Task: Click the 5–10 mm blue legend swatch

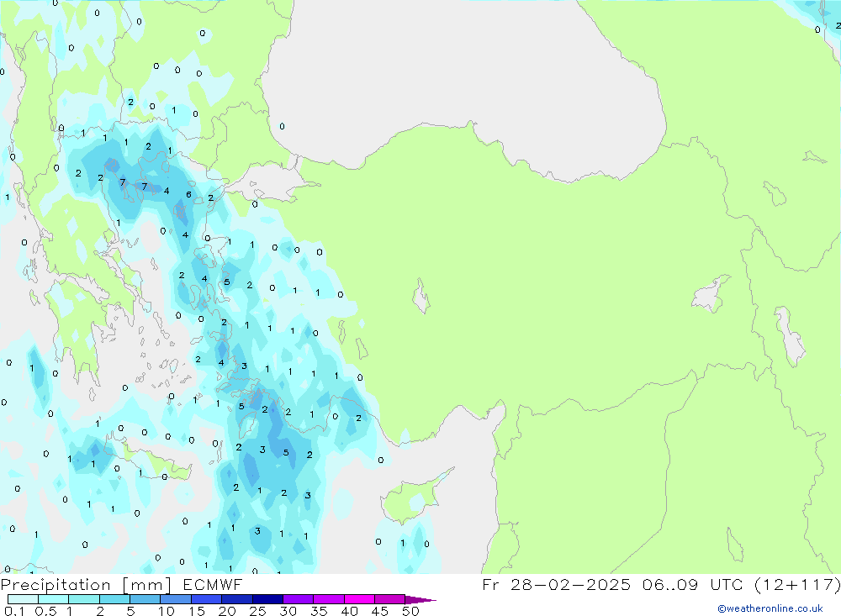Action: (145, 599)
